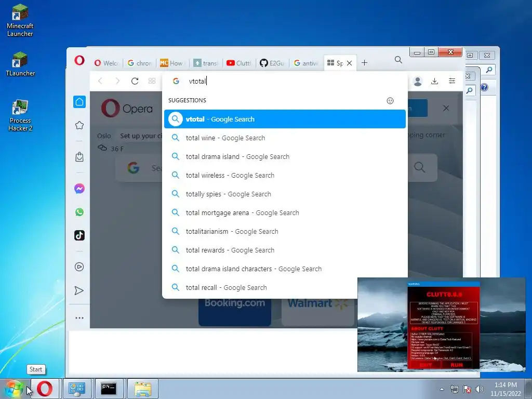Open TLauncher desktop shortcut
This screenshot has width=532, height=399.
click(x=20, y=64)
